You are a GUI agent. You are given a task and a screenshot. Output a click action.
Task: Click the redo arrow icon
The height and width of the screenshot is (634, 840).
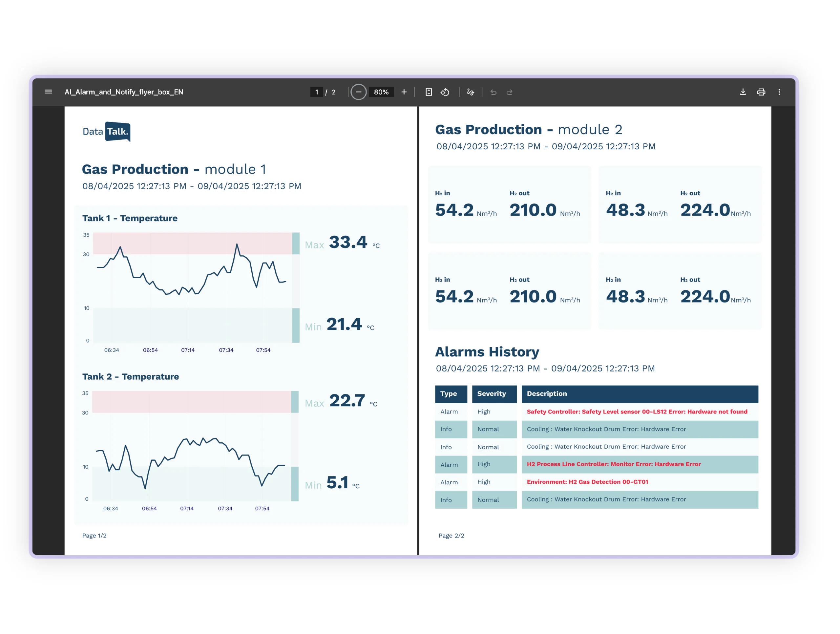pyautogui.click(x=510, y=92)
